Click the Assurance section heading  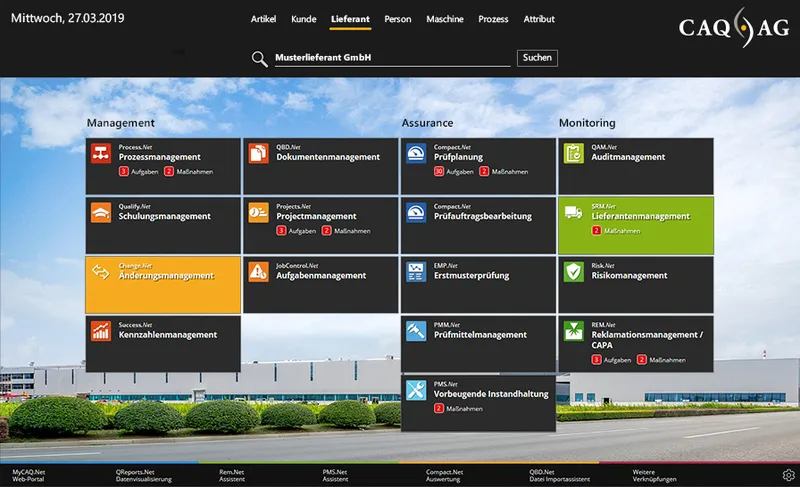tap(427, 123)
